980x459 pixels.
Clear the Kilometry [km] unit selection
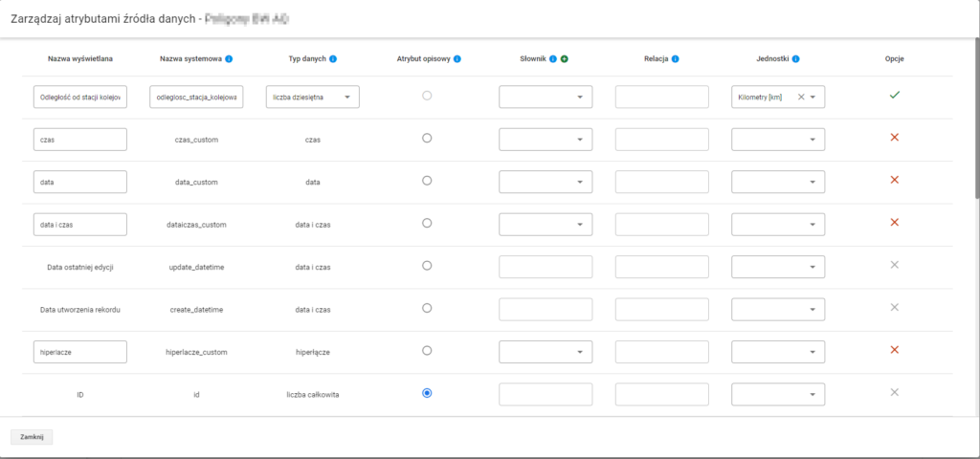801,97
